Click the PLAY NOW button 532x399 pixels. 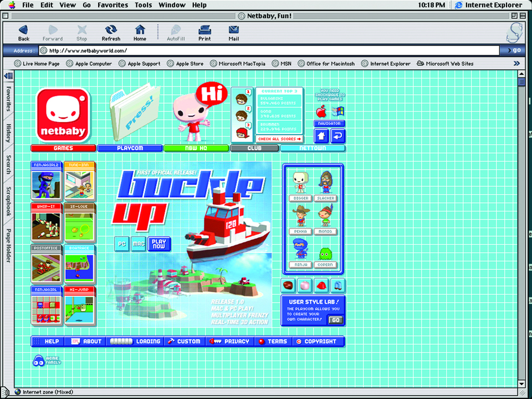[x=159, y=244]
